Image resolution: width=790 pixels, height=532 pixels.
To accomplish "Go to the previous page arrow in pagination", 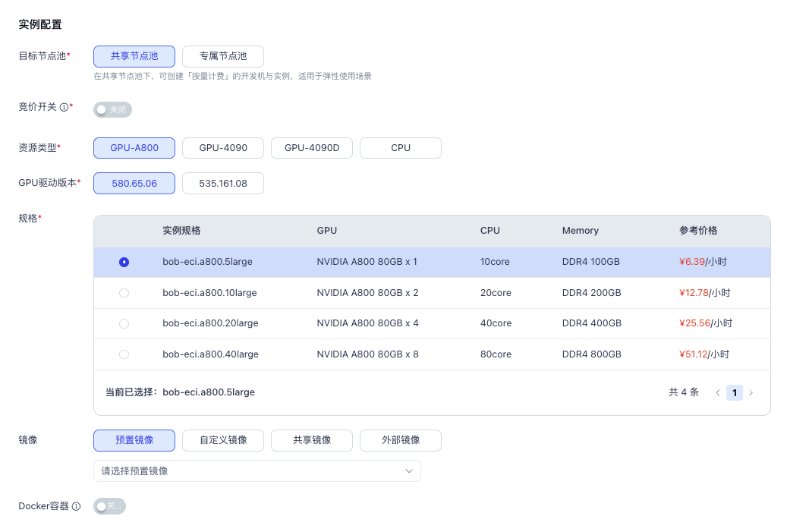I will point(717,392).
